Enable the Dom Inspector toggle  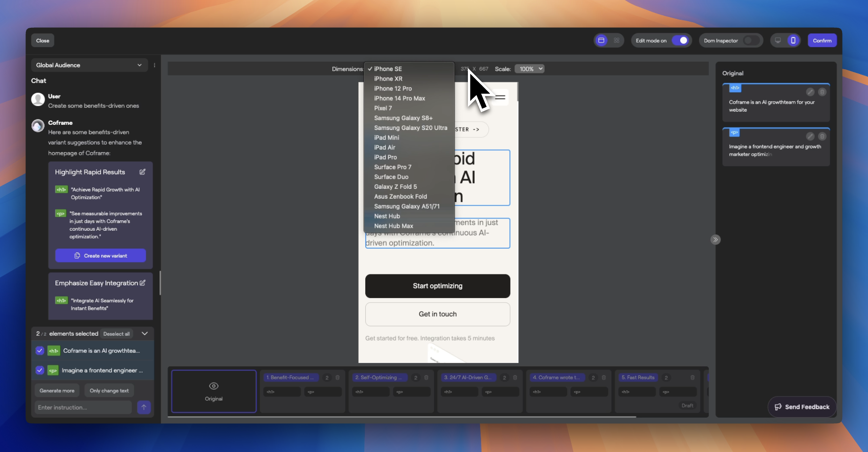[x=751, y=40]
